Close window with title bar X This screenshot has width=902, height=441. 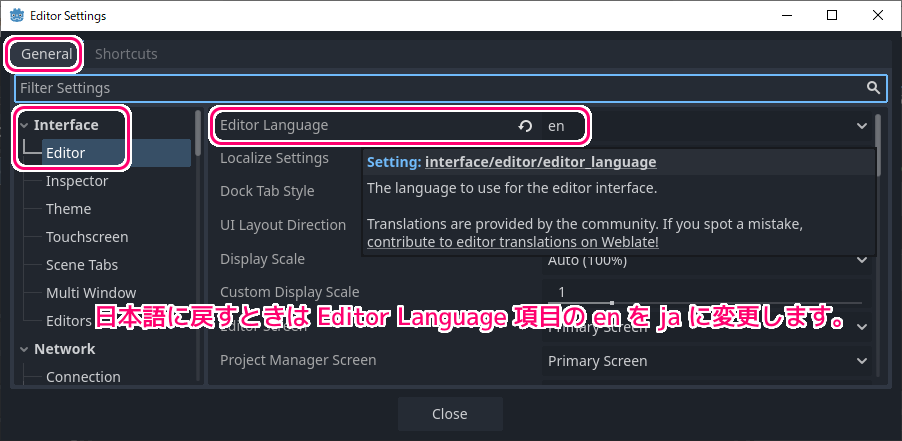tap(878, 16)
